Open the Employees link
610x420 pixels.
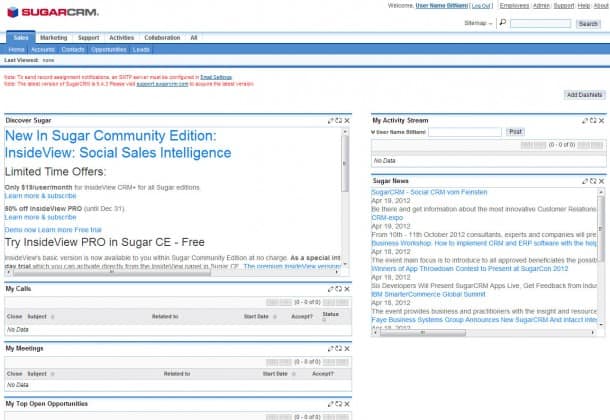[x=514, y=6]
